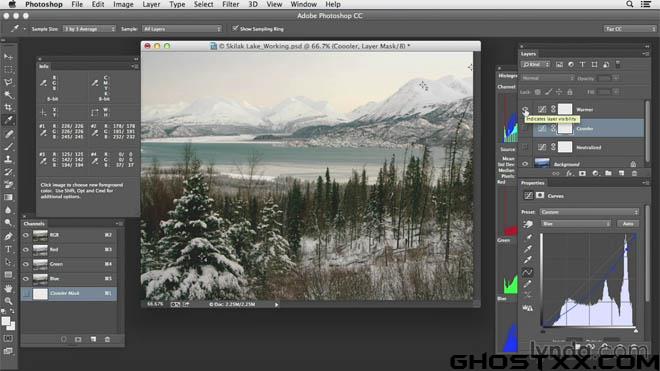Screen dimensions: 660x371
Task: Choose the Hand tool
Action: (x=8, y=288)
